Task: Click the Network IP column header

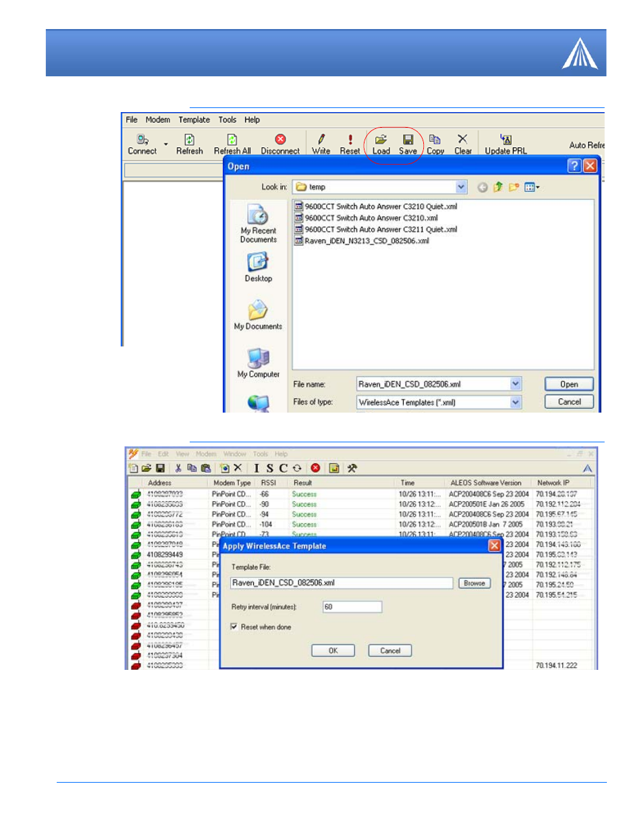Action: point(562,483)
